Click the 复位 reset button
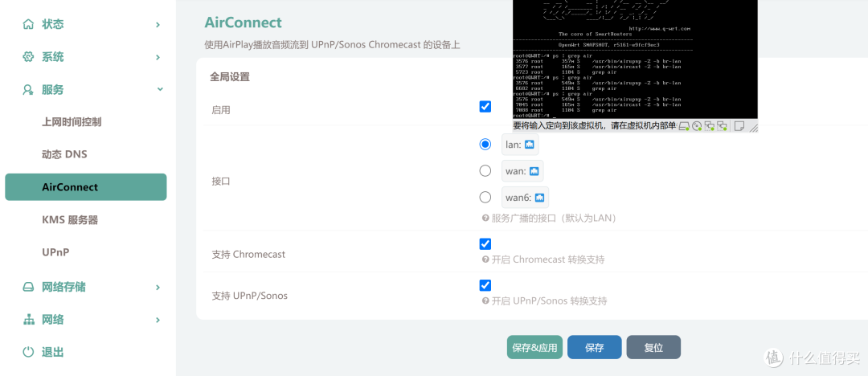868x376 pixels. click(x=653, y=348)
